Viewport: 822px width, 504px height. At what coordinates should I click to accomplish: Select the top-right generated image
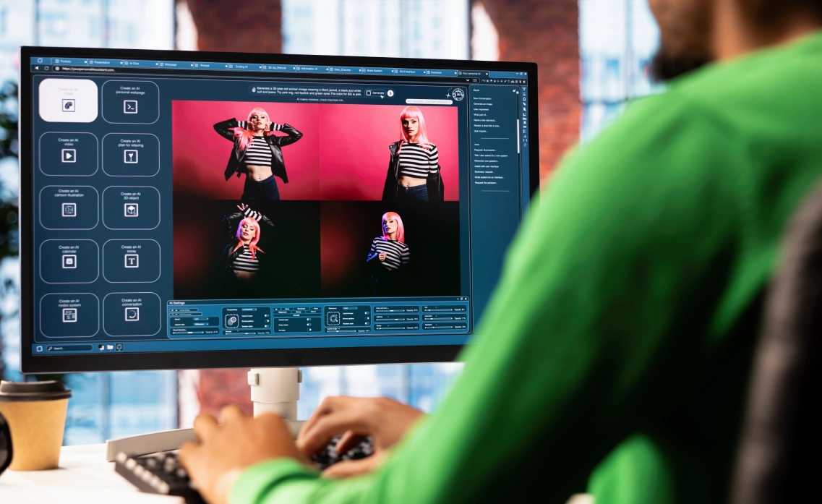pyautogui.click(x=389, y=153)
